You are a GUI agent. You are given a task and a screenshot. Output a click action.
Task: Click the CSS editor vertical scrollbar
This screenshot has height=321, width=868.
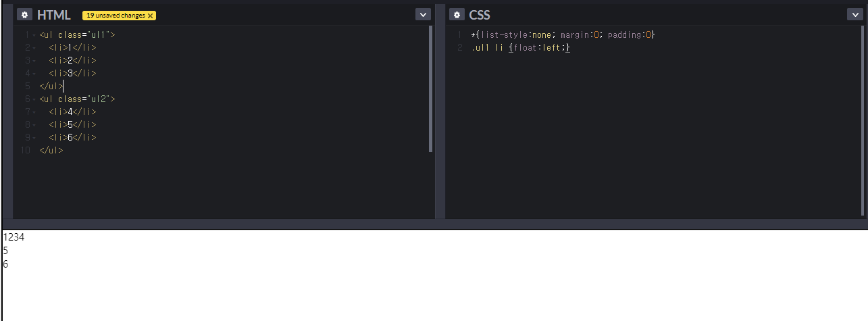[x=863, y=120]
